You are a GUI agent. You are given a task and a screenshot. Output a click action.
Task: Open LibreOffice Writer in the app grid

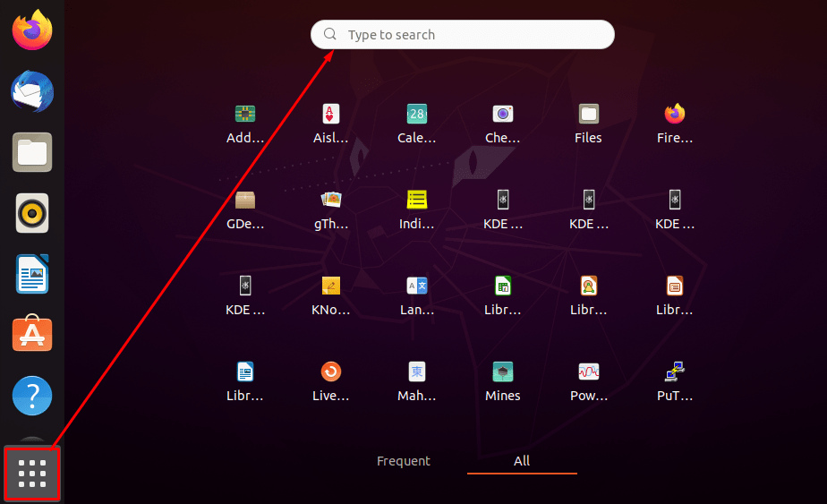click(245, 382)
